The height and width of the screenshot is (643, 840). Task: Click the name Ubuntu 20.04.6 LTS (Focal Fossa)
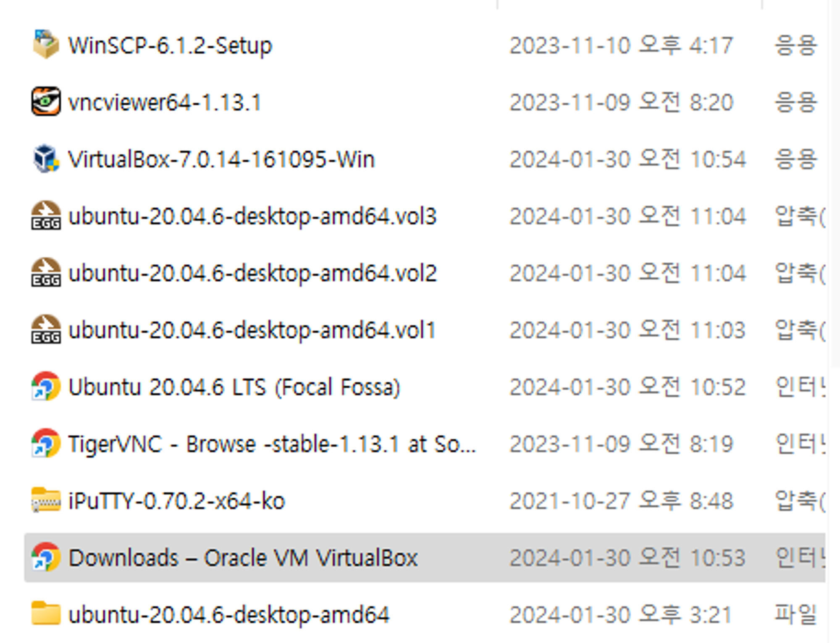(234, 387)
